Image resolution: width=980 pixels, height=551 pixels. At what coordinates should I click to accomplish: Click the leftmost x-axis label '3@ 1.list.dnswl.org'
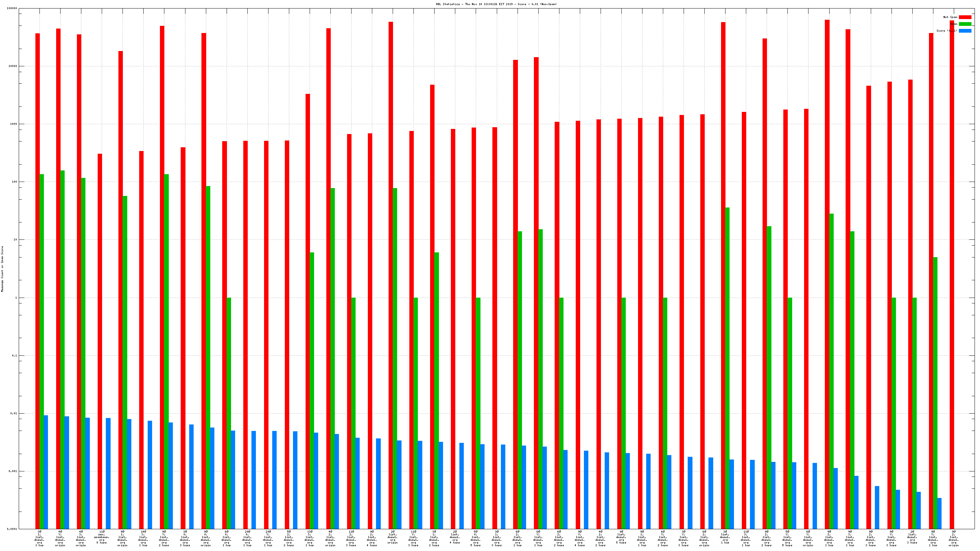coord(39,538)
